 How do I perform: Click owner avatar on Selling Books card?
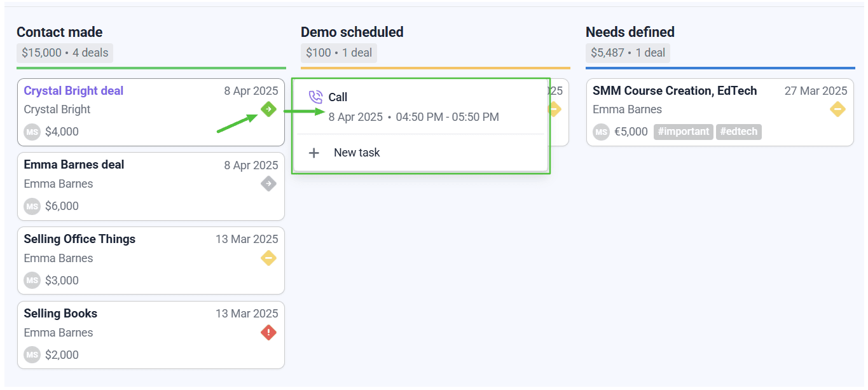pos(32,355)
